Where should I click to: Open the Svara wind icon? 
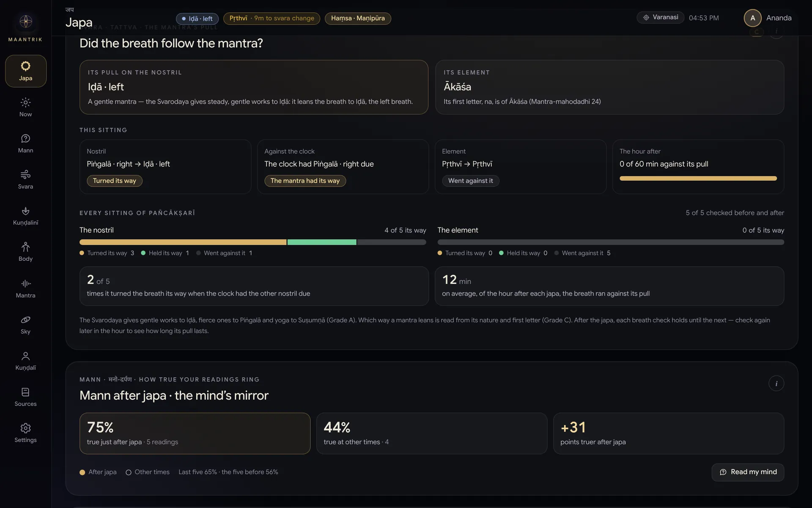pyautogui.click(x=25, y=174)
